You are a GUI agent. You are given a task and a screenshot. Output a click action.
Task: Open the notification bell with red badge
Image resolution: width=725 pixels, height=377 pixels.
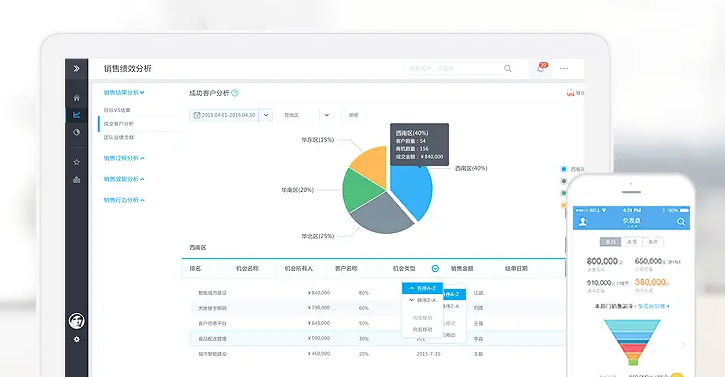point(541,68)
